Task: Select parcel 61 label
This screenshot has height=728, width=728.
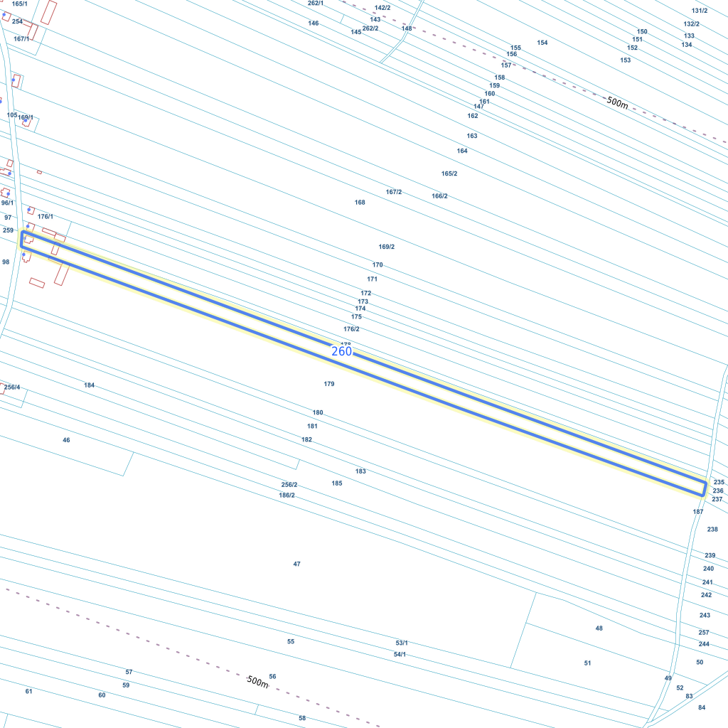Action: click(x=28, y=691)
